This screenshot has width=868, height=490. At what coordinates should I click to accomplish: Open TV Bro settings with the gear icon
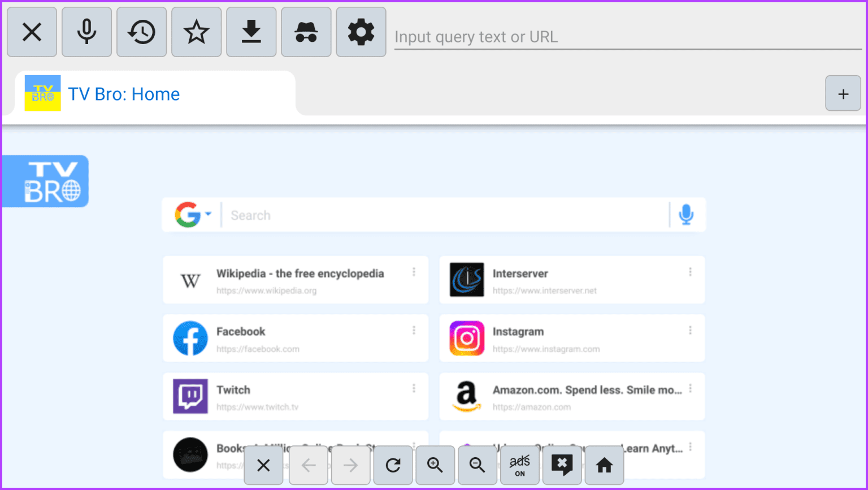[361, 32]
